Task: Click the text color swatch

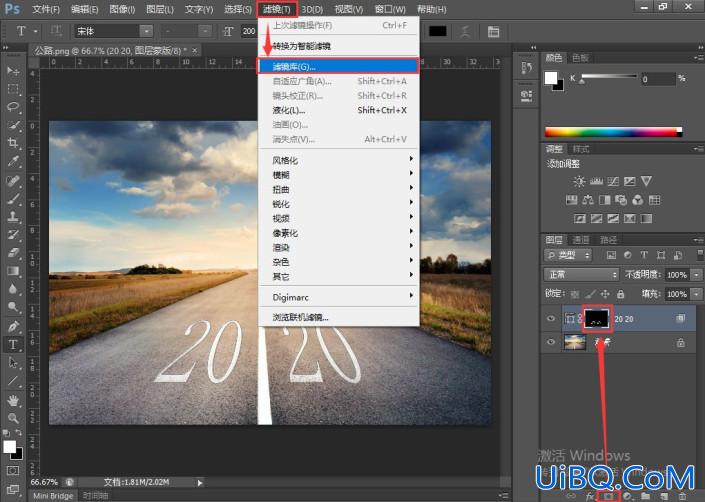Action: (437, 31)
